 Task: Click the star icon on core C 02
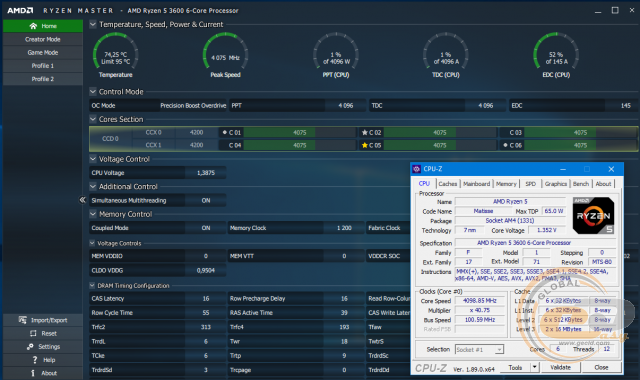click(364, 132)
